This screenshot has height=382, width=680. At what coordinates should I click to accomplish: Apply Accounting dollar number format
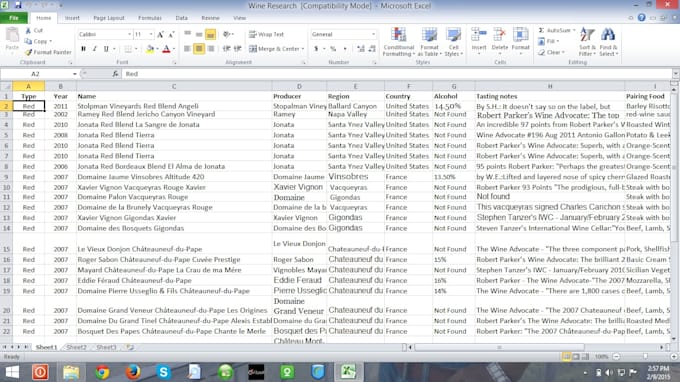coord(316,49)
